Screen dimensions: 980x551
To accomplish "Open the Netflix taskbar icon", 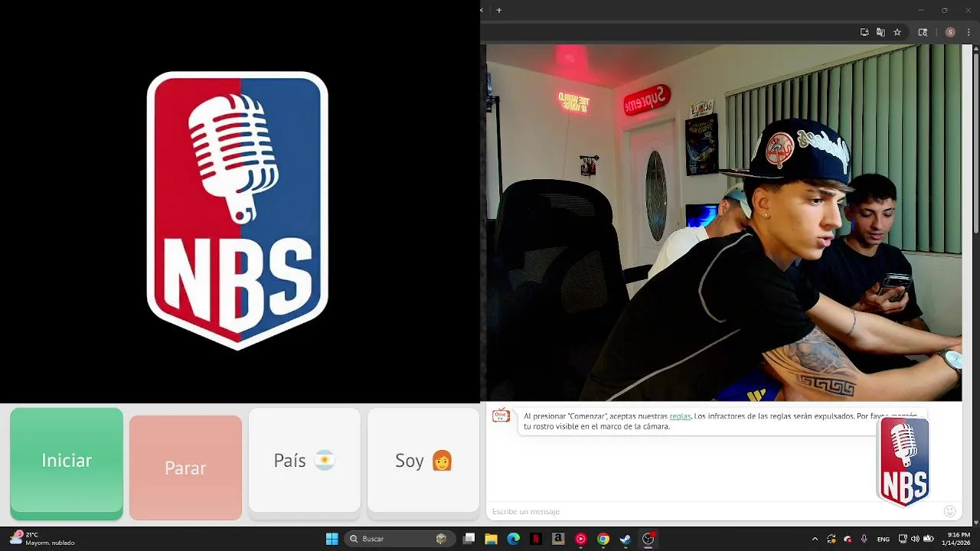I will coord(536,539).
